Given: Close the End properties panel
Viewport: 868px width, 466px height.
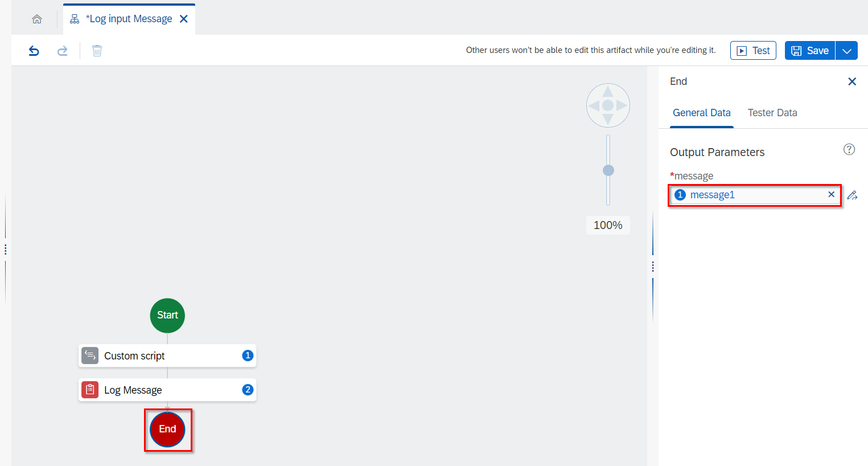Looking at the screenshot, I should (x=852, y=81).
